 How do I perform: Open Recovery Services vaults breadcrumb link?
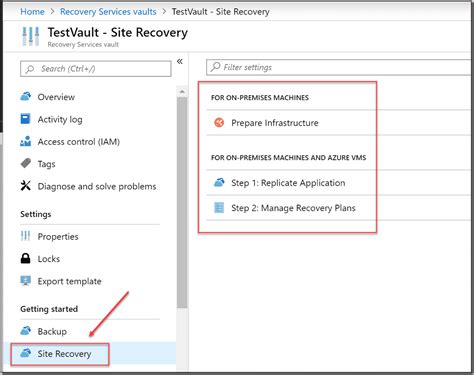coord(108,12)
